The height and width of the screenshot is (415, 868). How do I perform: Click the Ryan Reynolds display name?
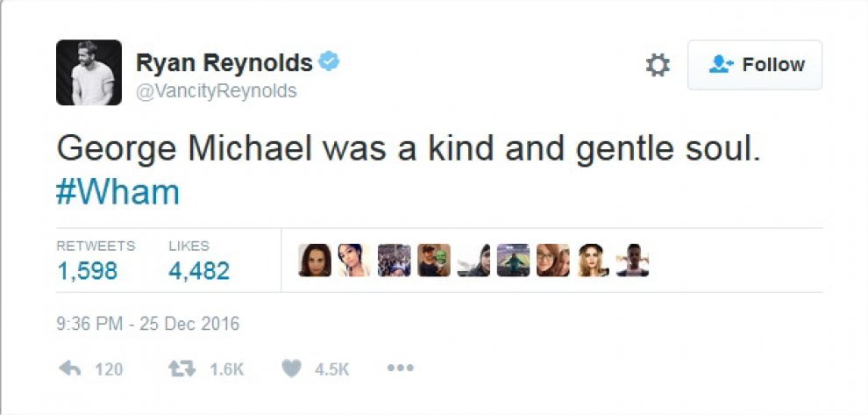(224, 63)
